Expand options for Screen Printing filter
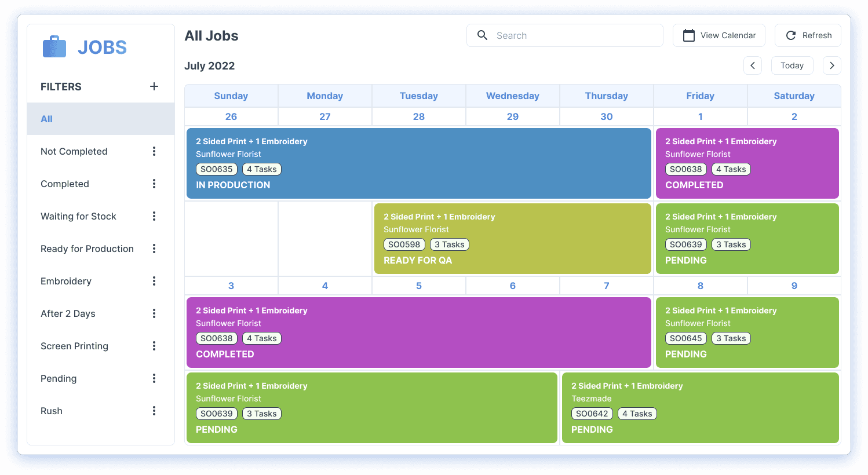This screenshot has width=868, height=475. click(x=154, y=346)
